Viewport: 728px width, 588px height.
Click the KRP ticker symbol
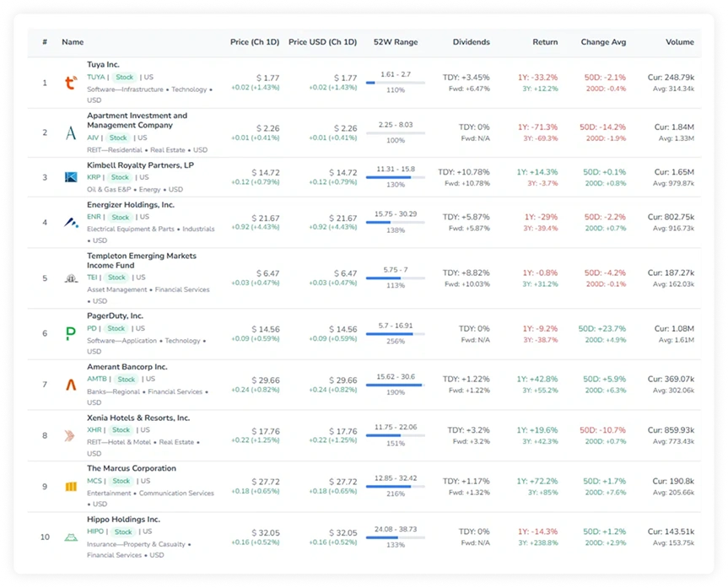94,177
